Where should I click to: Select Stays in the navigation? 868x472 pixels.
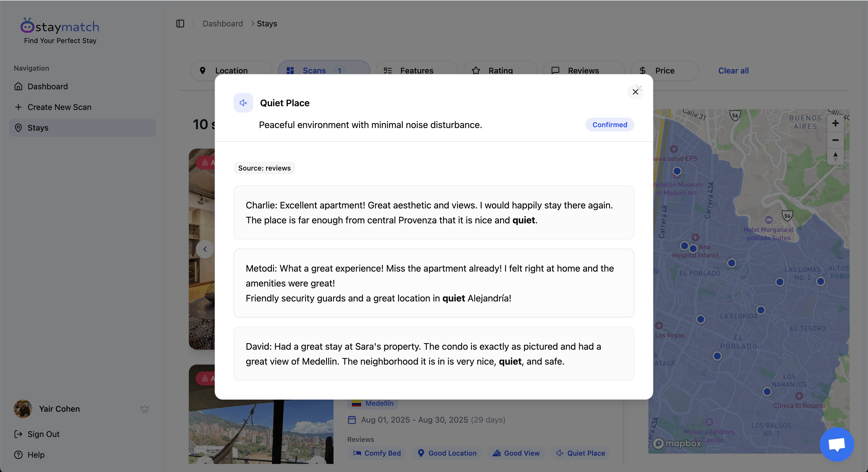(x=83, y=128)
